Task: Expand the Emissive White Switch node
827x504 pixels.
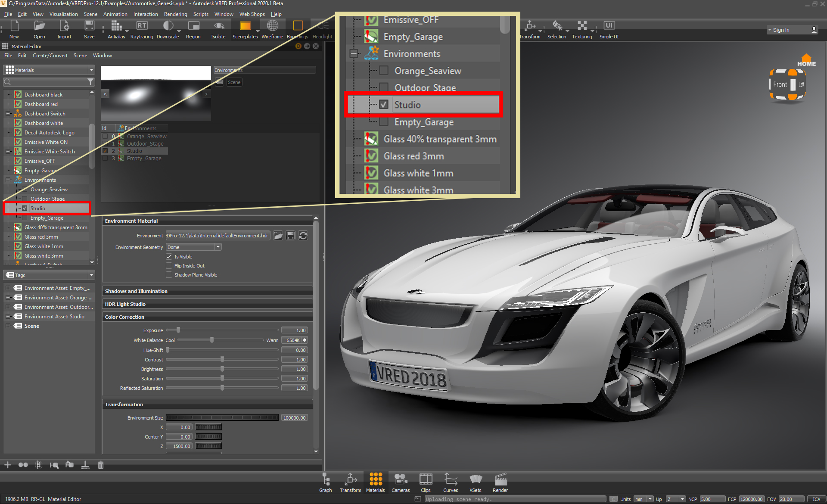Action: [8, 152]
